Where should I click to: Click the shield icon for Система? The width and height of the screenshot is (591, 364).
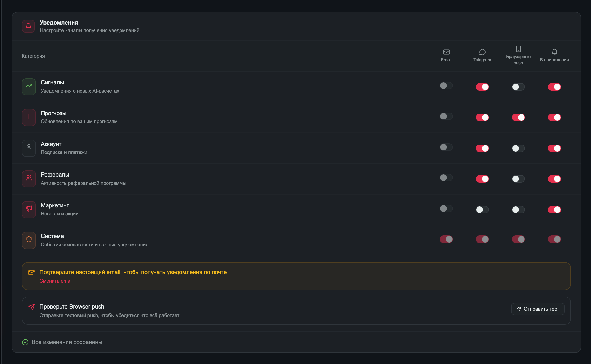pyautogui.click(x=29, y=240)
